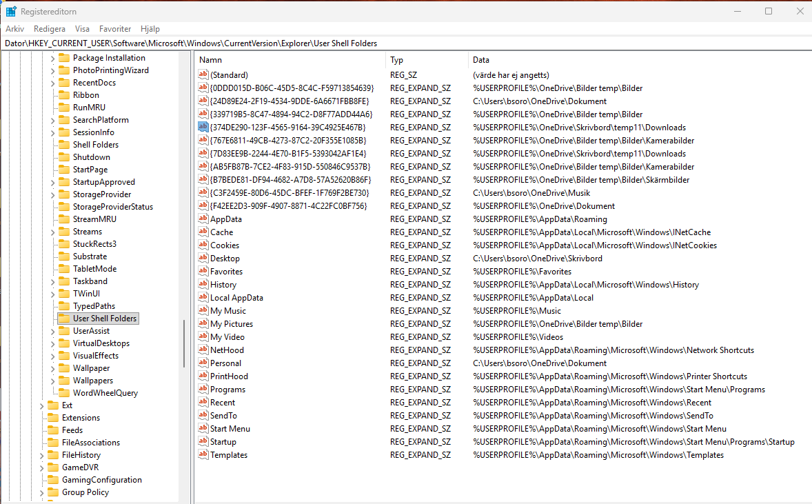Click the folder icon next to GameDVR

[53, 467]
